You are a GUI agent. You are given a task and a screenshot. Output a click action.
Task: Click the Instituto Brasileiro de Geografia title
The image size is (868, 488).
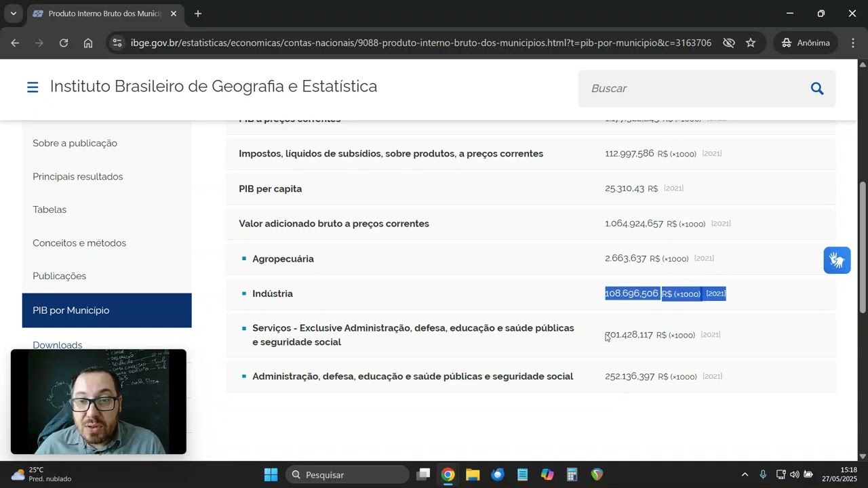214,87
